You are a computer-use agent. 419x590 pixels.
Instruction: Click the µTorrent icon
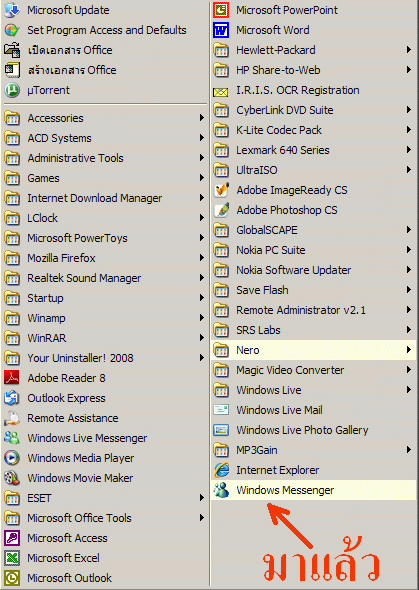12,90
